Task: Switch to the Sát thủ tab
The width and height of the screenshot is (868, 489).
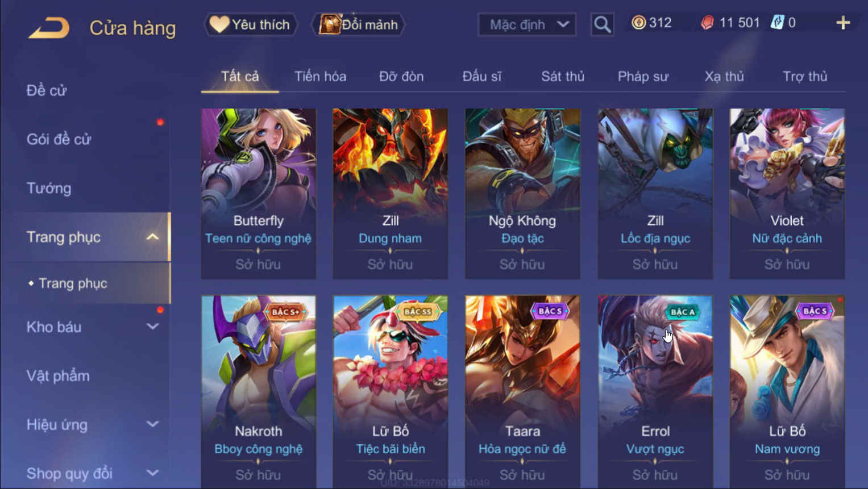Action: 562,76
